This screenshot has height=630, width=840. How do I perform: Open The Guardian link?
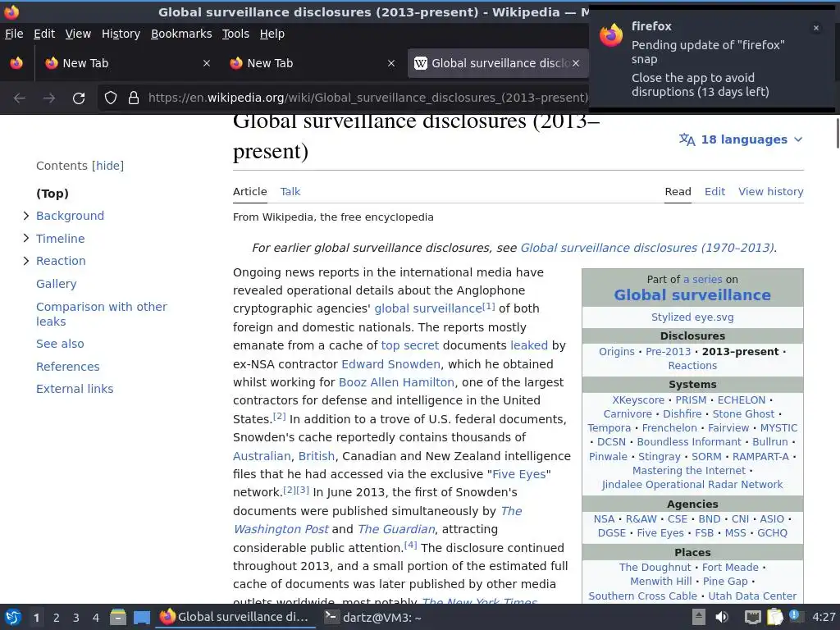pos(396,529)
